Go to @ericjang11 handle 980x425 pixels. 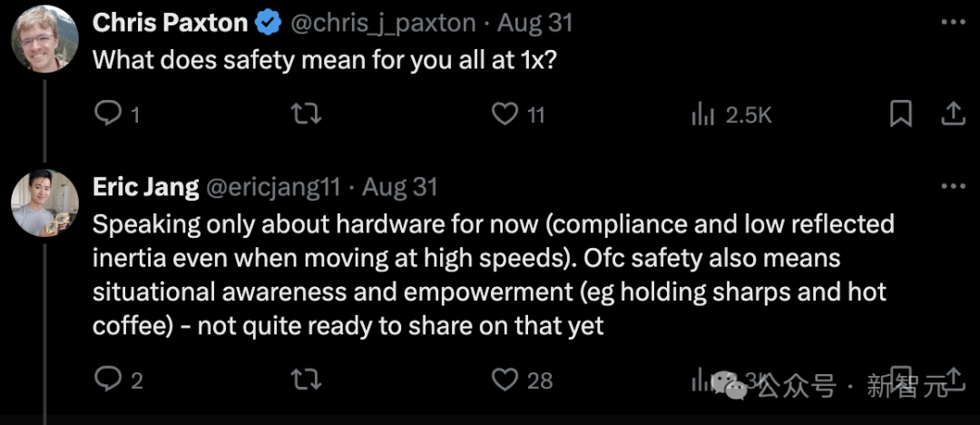274,187
